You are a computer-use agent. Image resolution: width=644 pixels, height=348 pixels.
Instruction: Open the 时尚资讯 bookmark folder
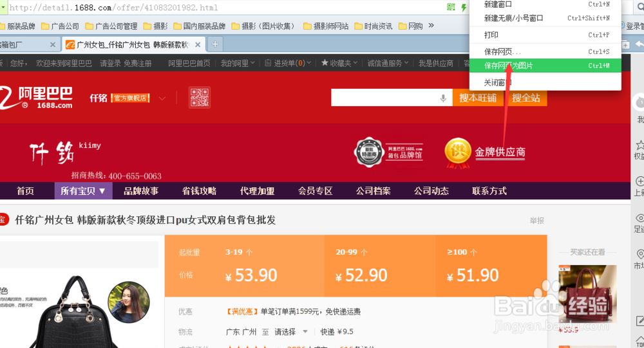pos(374,26)
